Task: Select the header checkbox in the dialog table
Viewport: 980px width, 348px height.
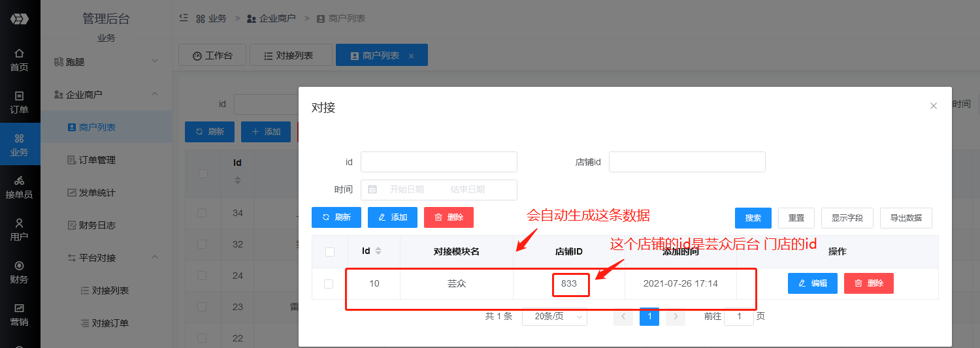Action: (x=330, y=252)
